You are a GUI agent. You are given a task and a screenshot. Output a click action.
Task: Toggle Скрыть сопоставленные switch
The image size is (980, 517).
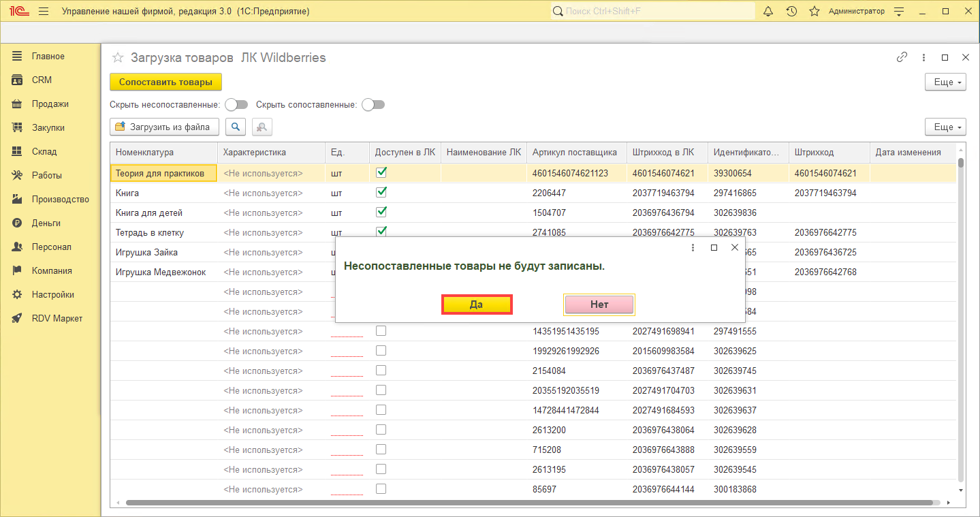coord(373,105)
